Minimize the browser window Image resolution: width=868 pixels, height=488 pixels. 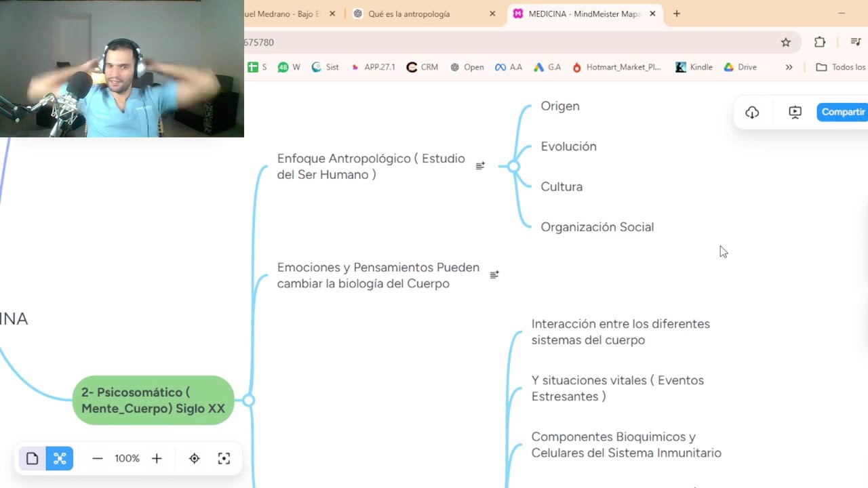(x=842, y=14)
